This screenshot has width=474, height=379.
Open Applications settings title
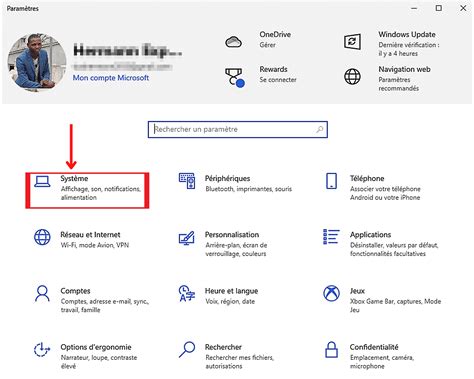click(370, 235)
